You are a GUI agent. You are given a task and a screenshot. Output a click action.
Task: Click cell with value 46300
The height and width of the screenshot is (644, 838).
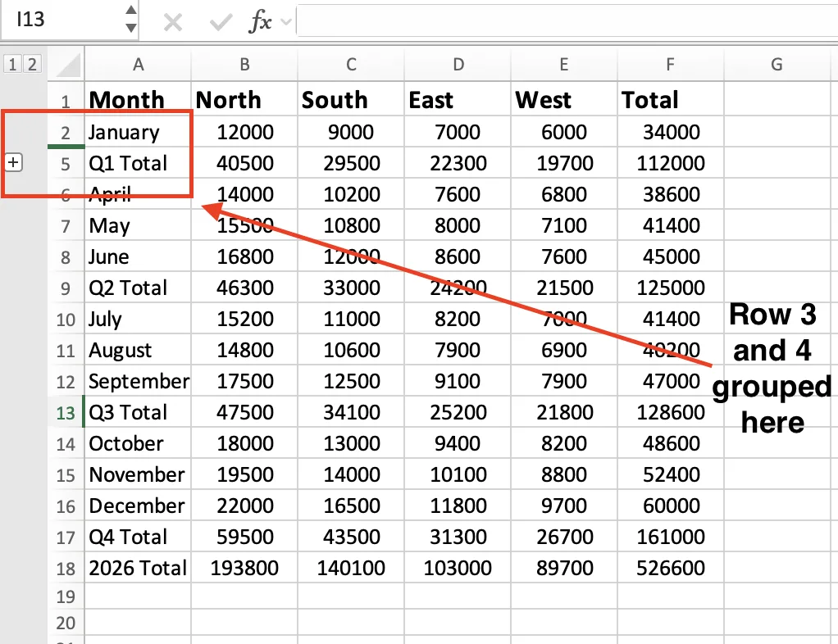tap(244, 288)
